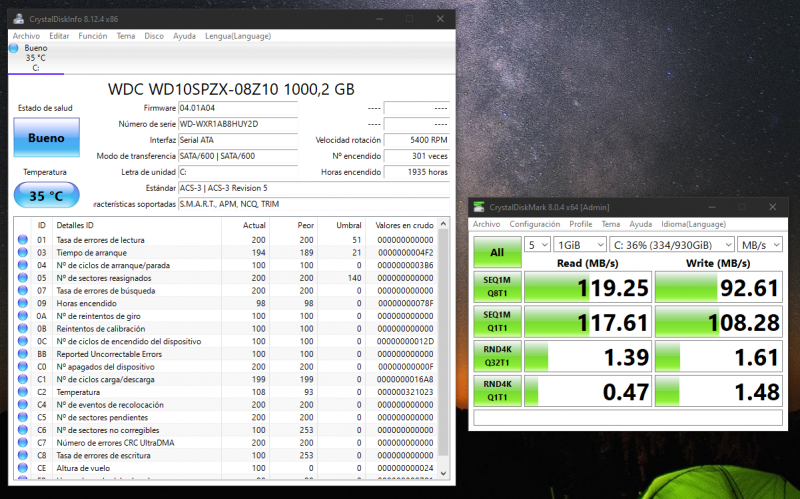Click the RND4K Q1T1 read result 0.47

coord(588,391)
